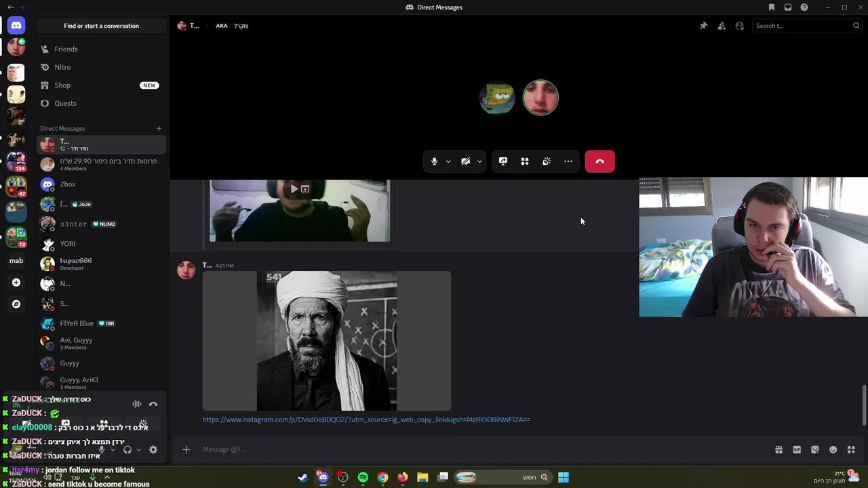Viewport: 868px width, 488px height.
Task: Open more call options ellipsis
Action: (x=568, y=161)
